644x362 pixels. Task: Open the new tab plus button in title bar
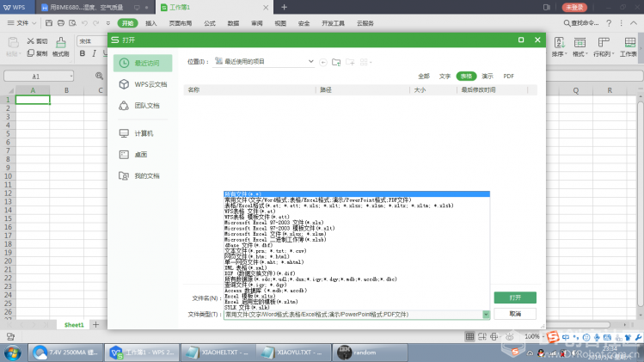tap(285, 8)
